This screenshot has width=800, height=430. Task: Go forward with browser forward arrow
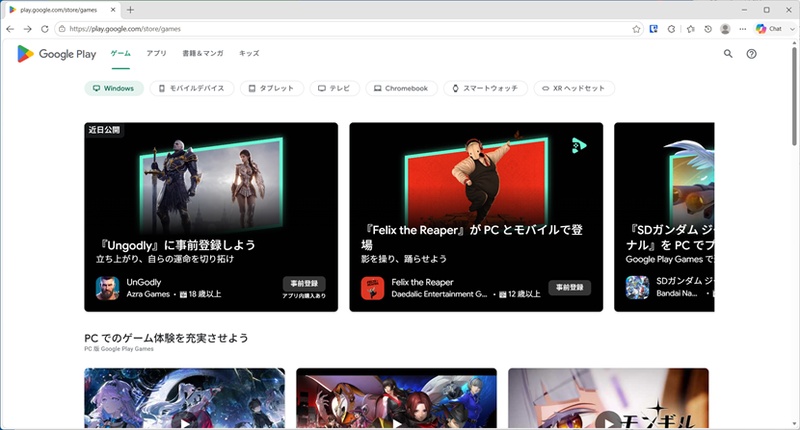[28, 29]
